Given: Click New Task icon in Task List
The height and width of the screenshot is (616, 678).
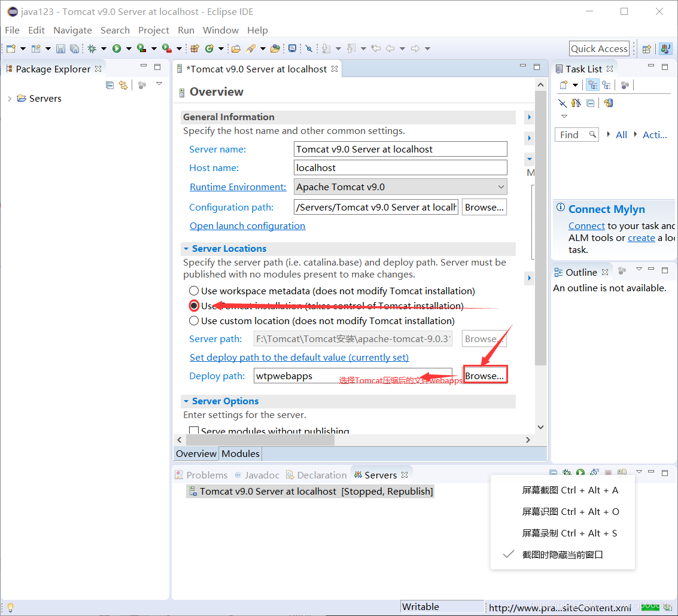Looking at the screenshot, I should pyautogui.click(x=563, y=85).
